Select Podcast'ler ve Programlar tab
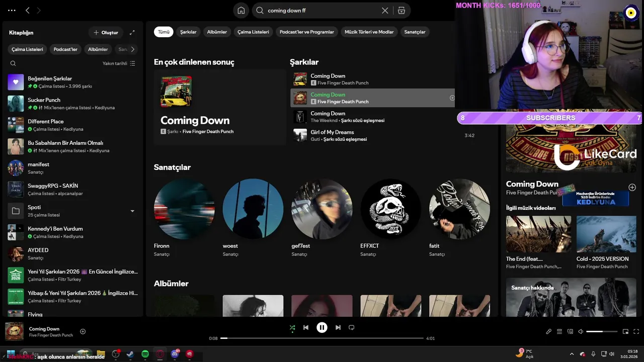This screenshot has height=362, width=644. tap(307, 32)
